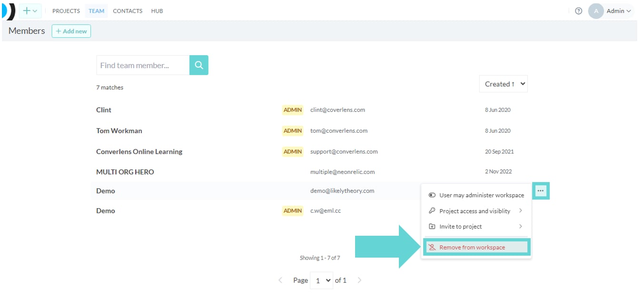Click the magnifier search button
The image size is (644, 298).
(199, 65)
